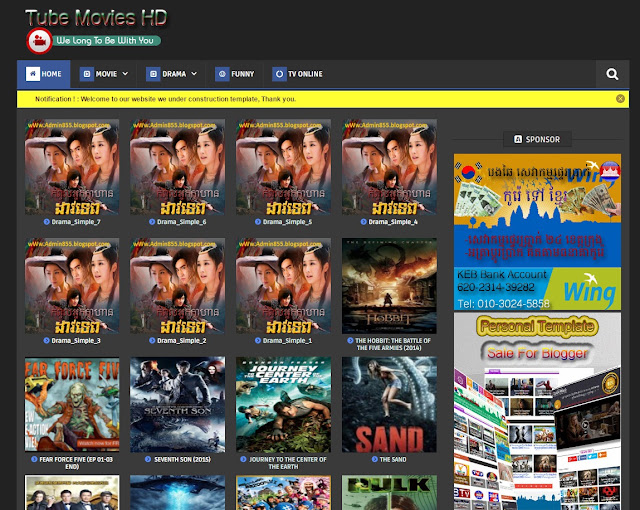
Task: Expand the Movie dropdown arrow
Action: point(125,74)
